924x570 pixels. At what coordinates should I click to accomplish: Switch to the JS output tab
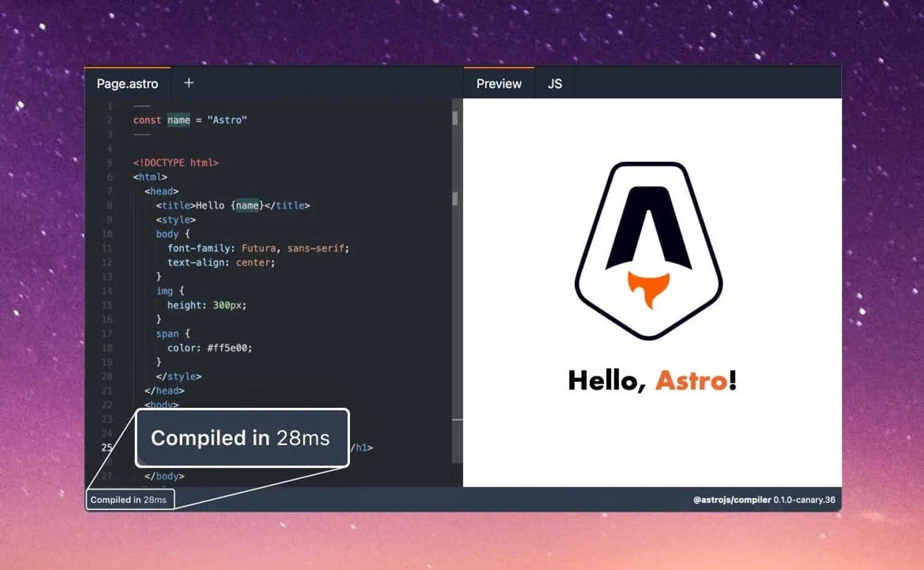(x=555, y=84)
